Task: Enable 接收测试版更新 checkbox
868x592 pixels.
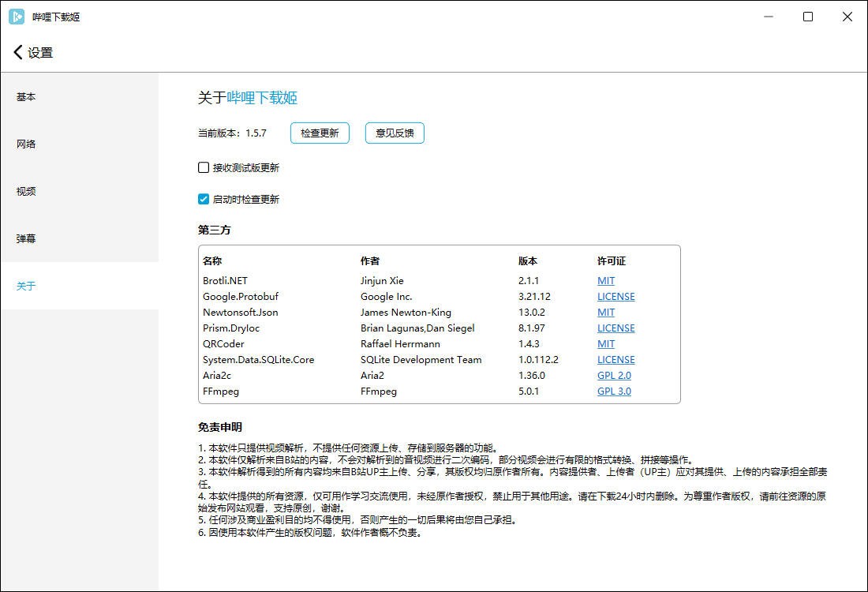Action: (203, 167)
